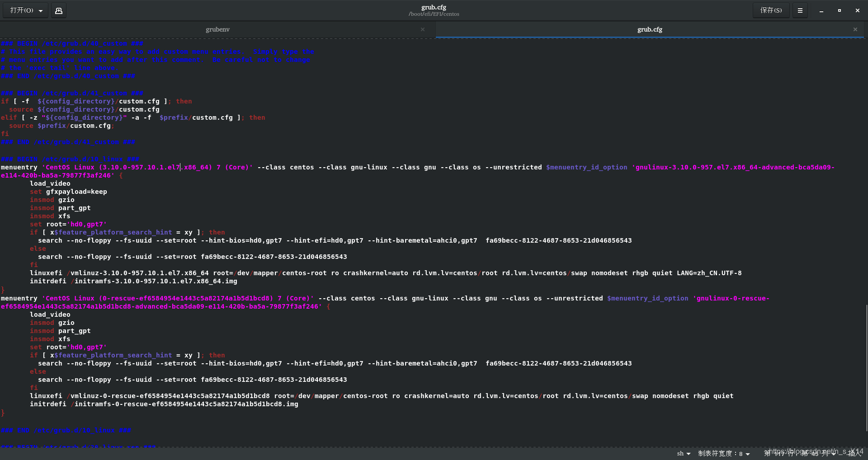Create a new document with the icon button
Screen dimensions: 868x460
[59, 10]
